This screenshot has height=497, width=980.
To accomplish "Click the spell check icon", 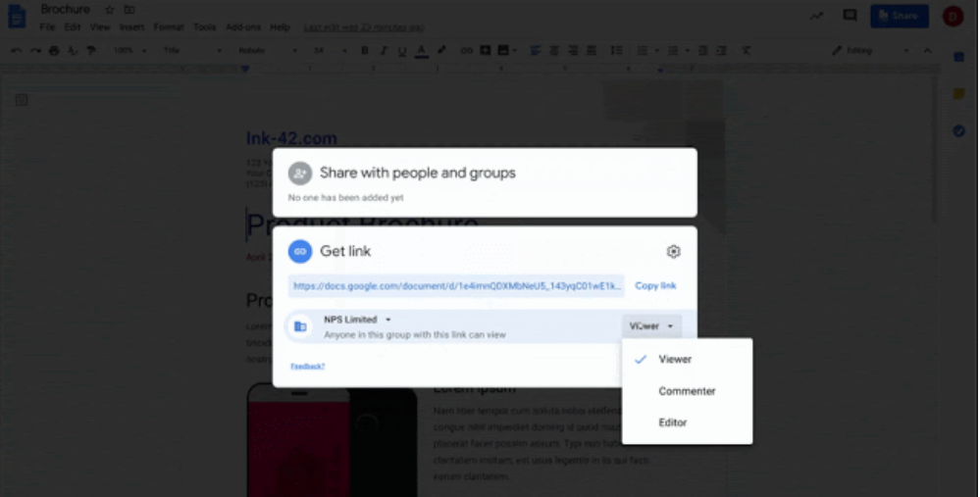I will [x=73, y=51].
